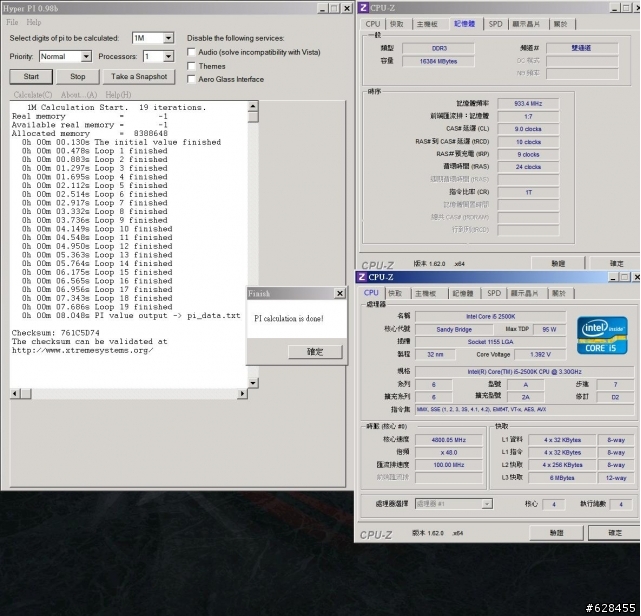Click the Sandy Bridge code name field

[x=454, y=329]
